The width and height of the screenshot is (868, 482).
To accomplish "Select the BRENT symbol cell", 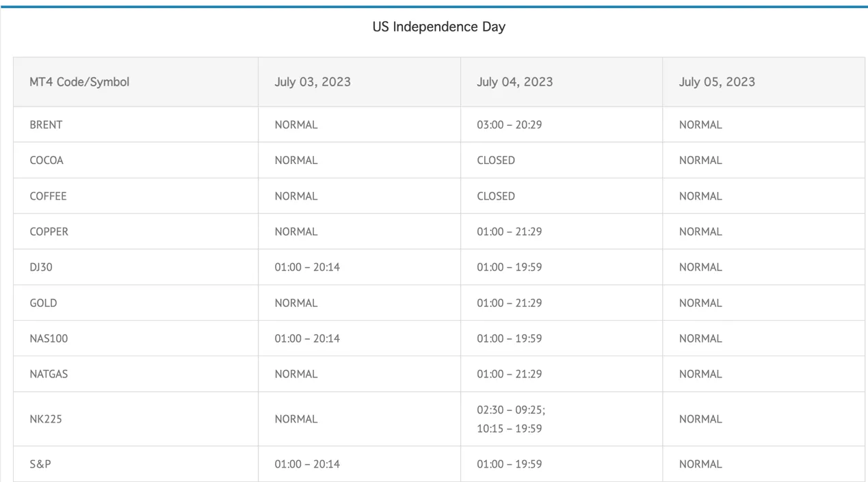I will point(135,124).
